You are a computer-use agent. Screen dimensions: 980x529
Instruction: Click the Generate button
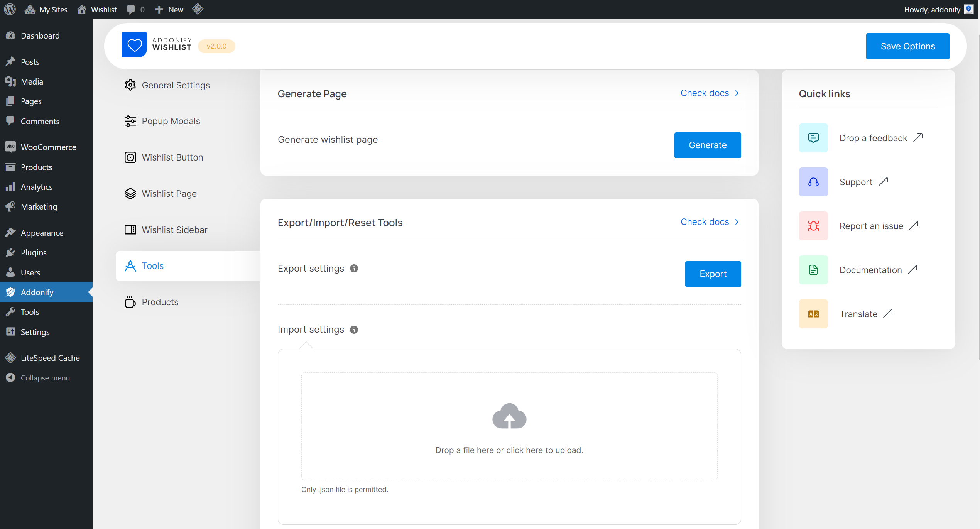[x=708, y=145]
